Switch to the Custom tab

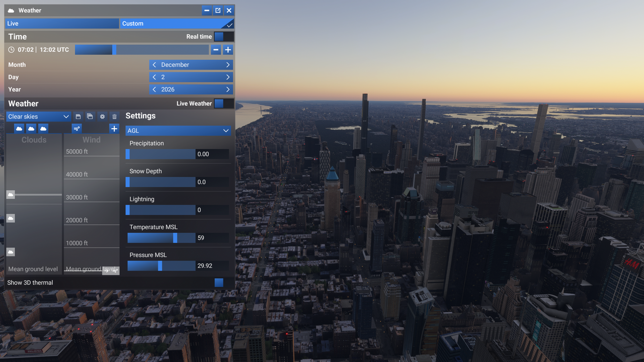pos(177,24)
